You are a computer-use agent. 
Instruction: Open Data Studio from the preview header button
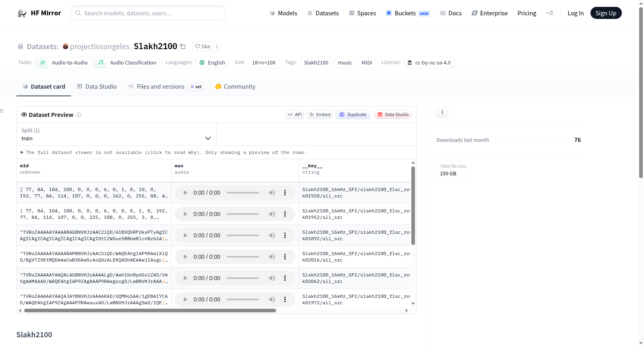coord(393,114)
